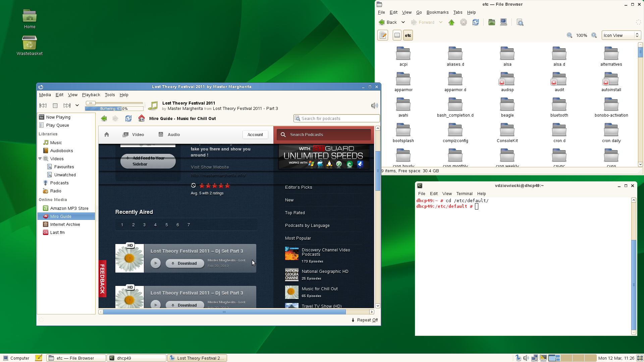Open the Computer icon in File Browser toolbar
The image size is (644, 362).
click(503, 22)
